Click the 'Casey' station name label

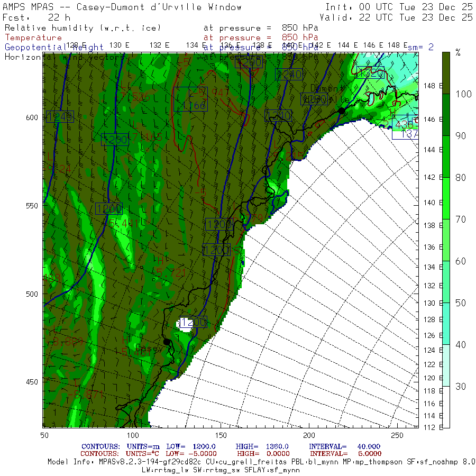[x=149, y=348]
